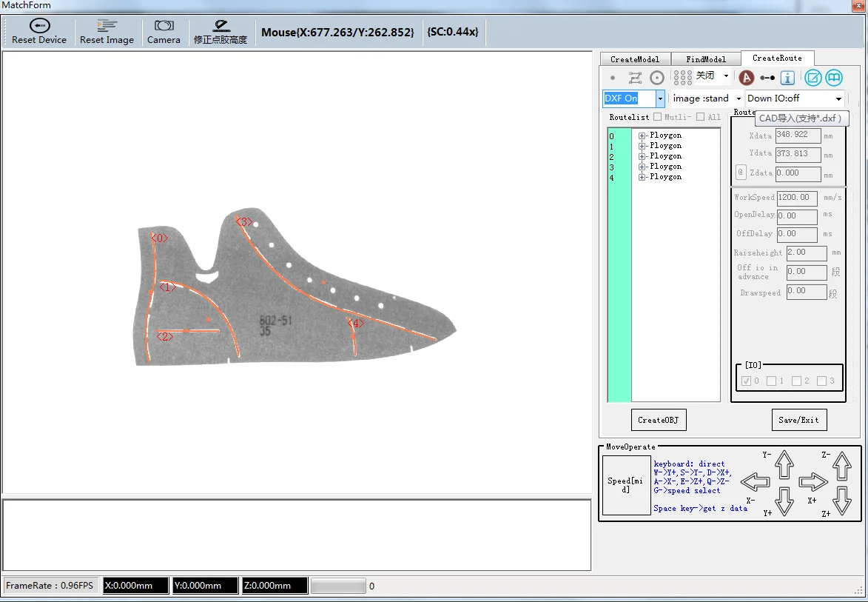Click the Reset Device toolbar icon
Viewport: 868px width, 602px height.
click(x=39, y=26)
